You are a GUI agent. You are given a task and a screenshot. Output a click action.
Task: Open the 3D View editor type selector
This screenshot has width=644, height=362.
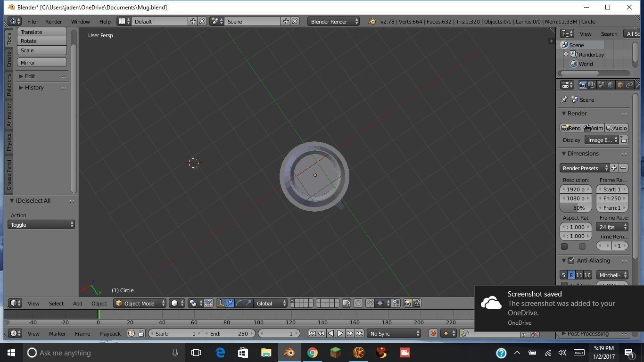tap(16, 303)
